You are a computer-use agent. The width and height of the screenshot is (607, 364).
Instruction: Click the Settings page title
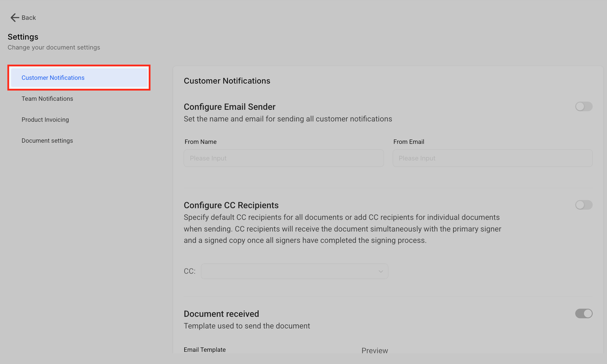pyautogui.click(x=23, y=37)
